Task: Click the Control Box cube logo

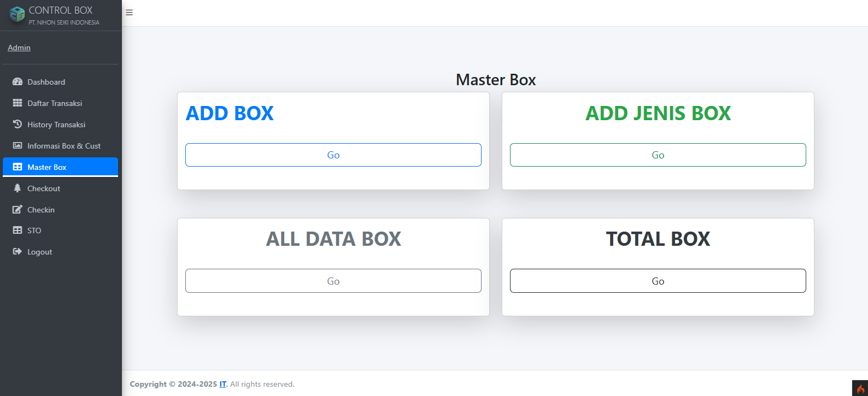Action: (17, 14)
